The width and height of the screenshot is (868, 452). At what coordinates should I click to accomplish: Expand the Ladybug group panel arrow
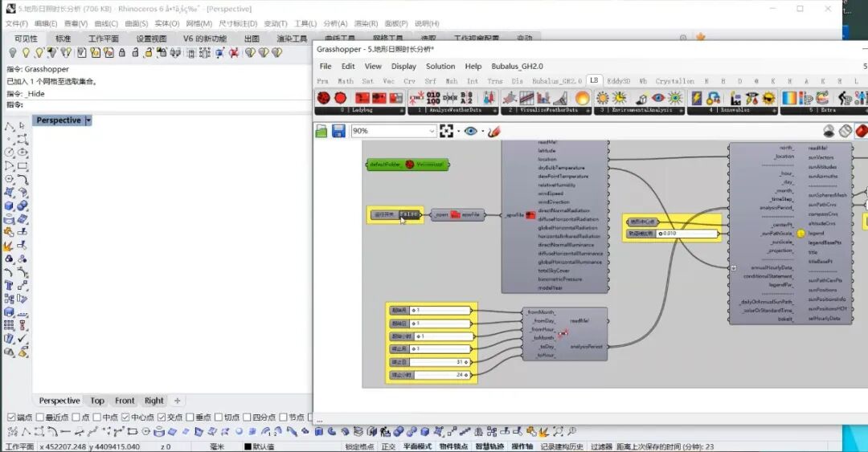tap(402, 111)
